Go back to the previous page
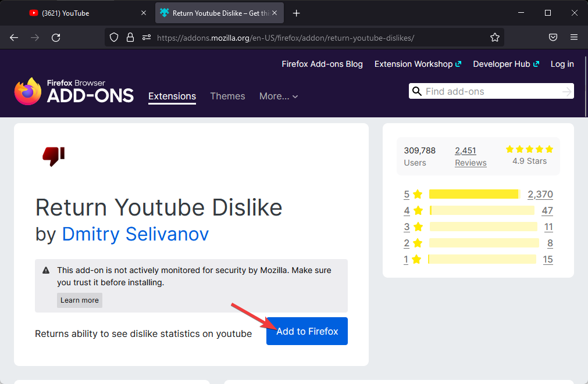Image resolution: width=588 pixels, height=384 pixels. click(14, 37)
